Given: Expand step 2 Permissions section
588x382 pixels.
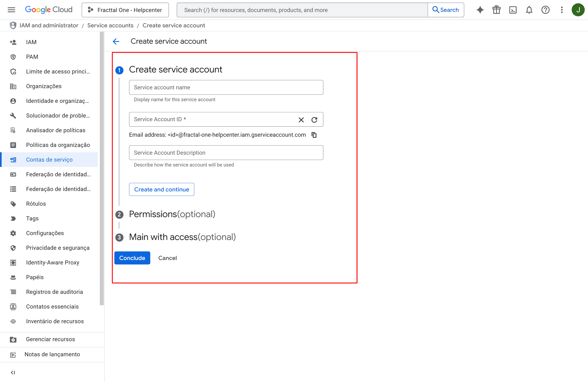Looking at the screenshot, I should [x=172, y=214].
